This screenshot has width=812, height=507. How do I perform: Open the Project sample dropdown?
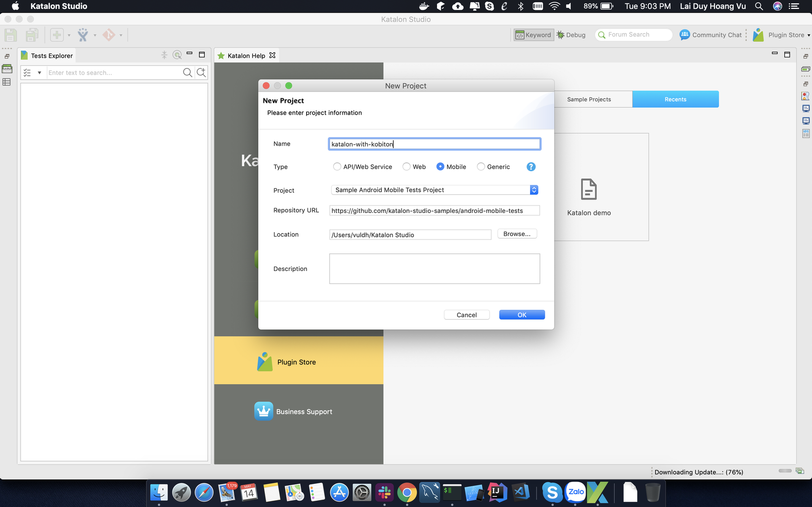coord(435,190)
